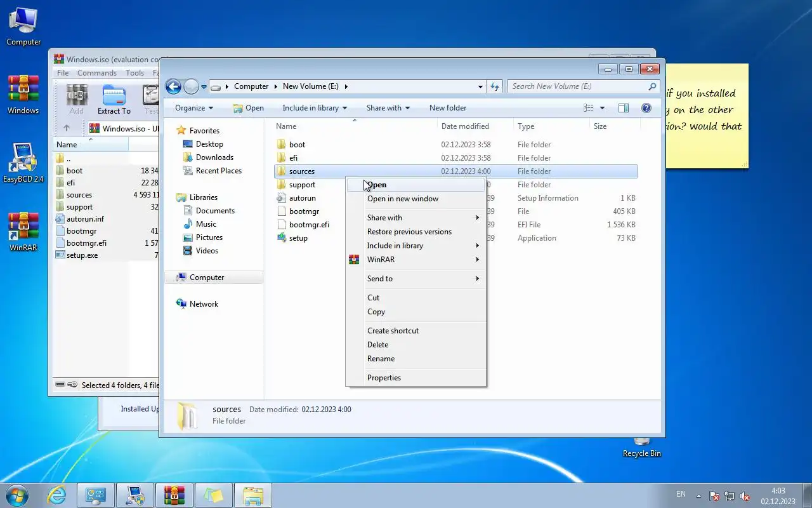Toggle the preview pane icon
This screenshot has width=812, height=508.
624,108
